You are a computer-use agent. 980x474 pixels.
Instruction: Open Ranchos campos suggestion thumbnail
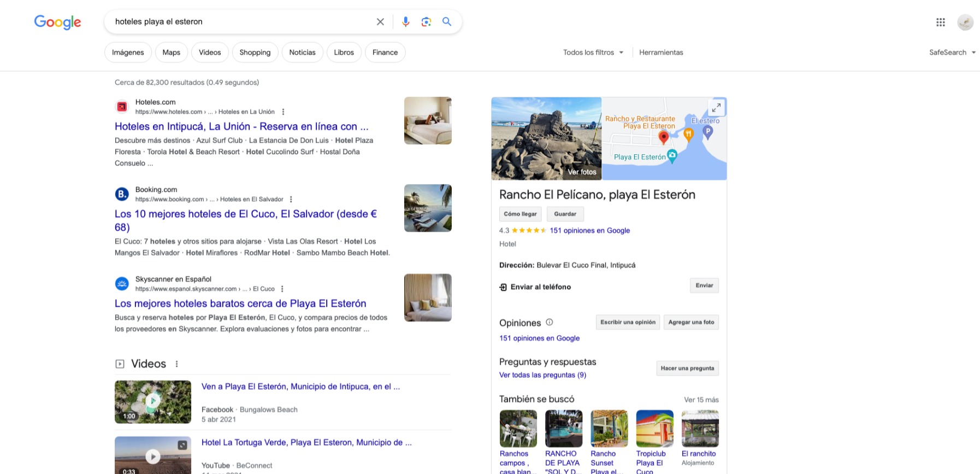tap(518, 429)
